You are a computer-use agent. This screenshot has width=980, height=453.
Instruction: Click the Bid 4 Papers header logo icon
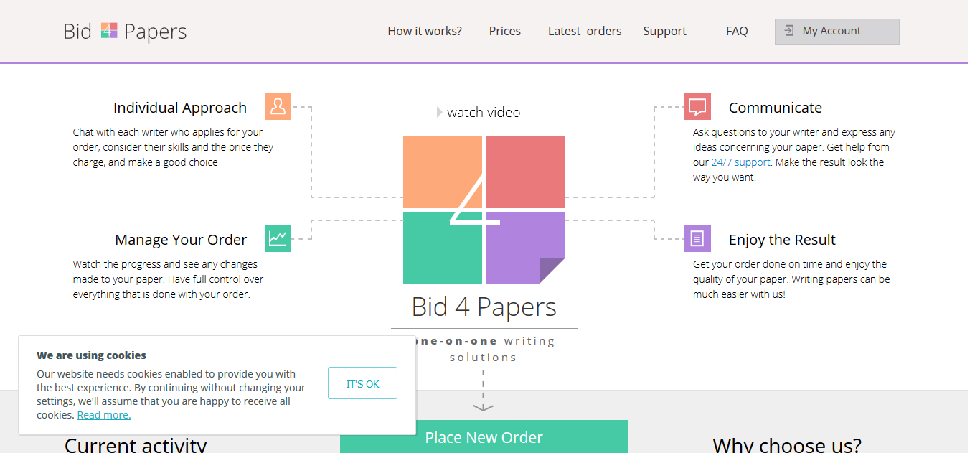[x=108, y=31]
